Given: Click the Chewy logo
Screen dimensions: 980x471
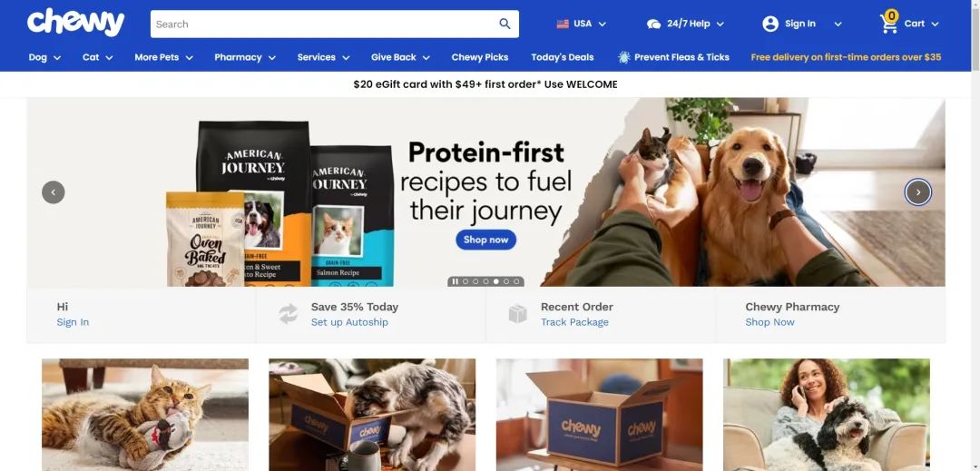Looking at the screenshot, I should pos(75,23).
